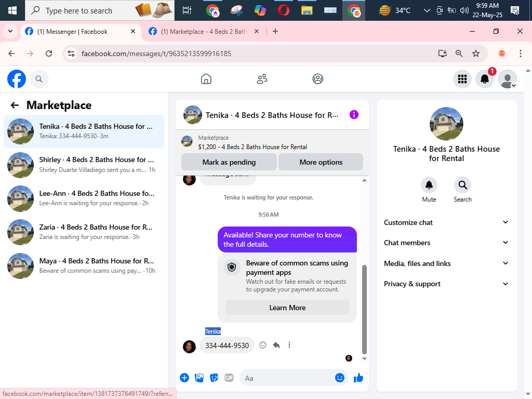Click the Windows Start button
Viewport: 532px width, 399px height.
pyautogui.click(x=12, y=10)
